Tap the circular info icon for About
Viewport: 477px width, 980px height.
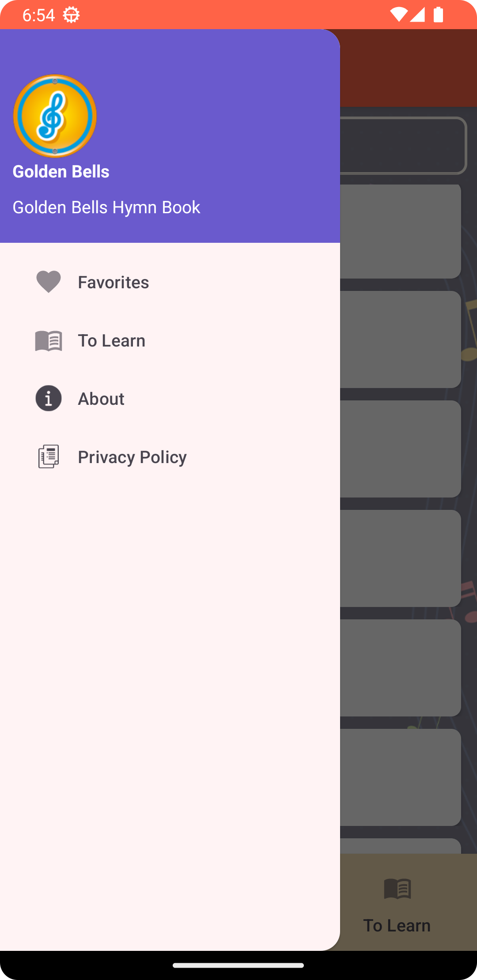[49, 398]
